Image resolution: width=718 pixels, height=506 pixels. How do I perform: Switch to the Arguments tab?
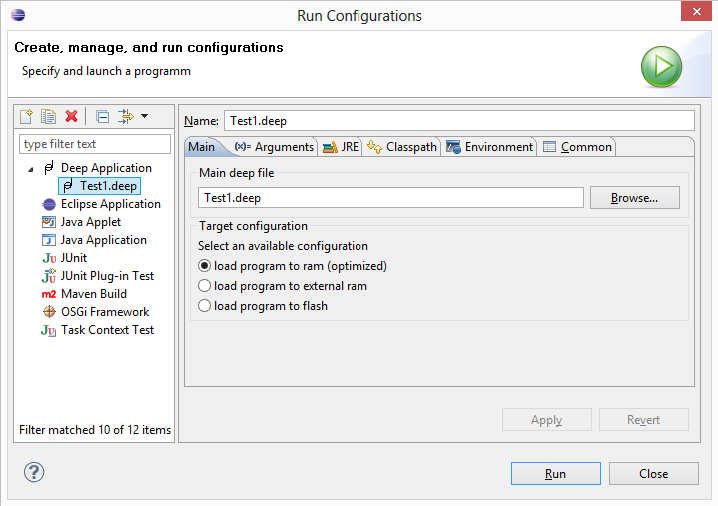(x=274, y=147)
